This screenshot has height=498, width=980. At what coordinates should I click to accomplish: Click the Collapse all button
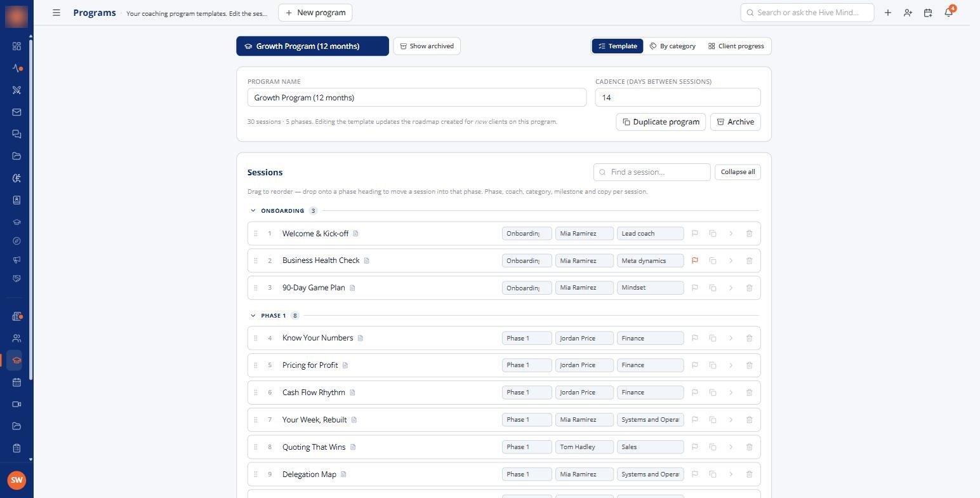click(x=738, y=172)
